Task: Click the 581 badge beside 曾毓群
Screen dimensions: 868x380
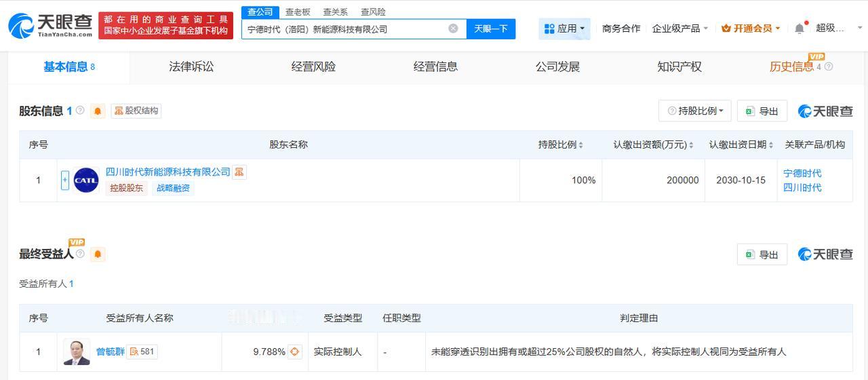Action: tap(142, 351)
